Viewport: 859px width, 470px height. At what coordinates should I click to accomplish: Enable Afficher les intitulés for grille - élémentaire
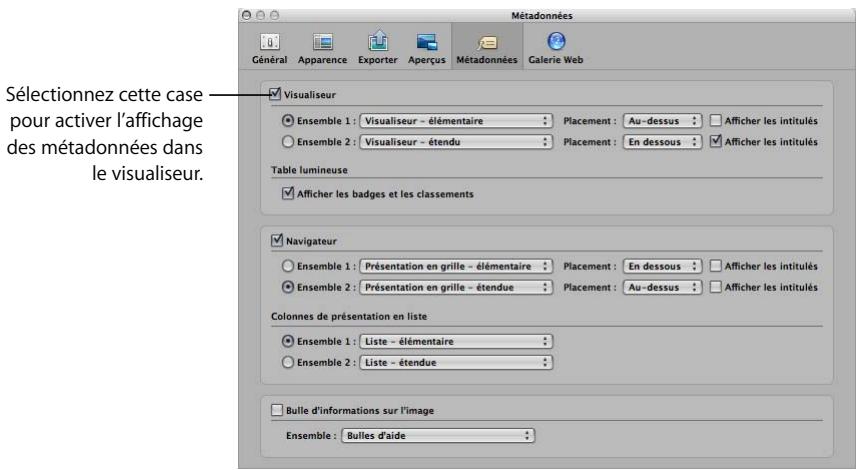pos(715,266)
